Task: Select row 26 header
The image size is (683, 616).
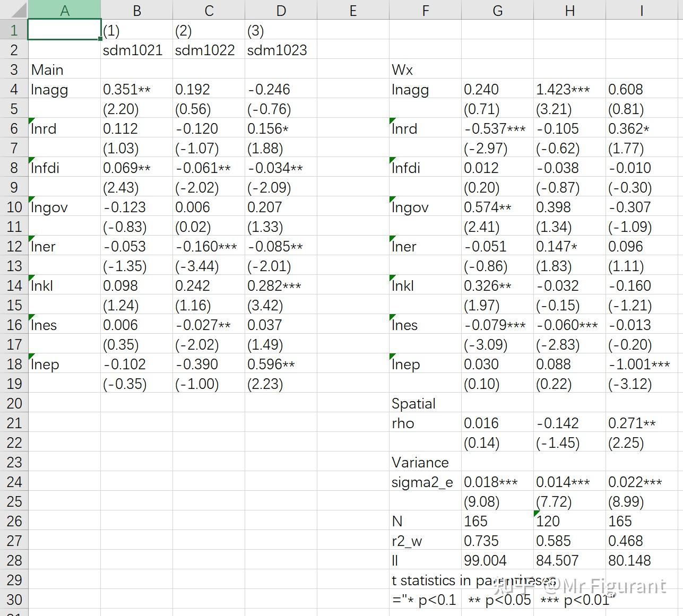Action: pos(14,520)
